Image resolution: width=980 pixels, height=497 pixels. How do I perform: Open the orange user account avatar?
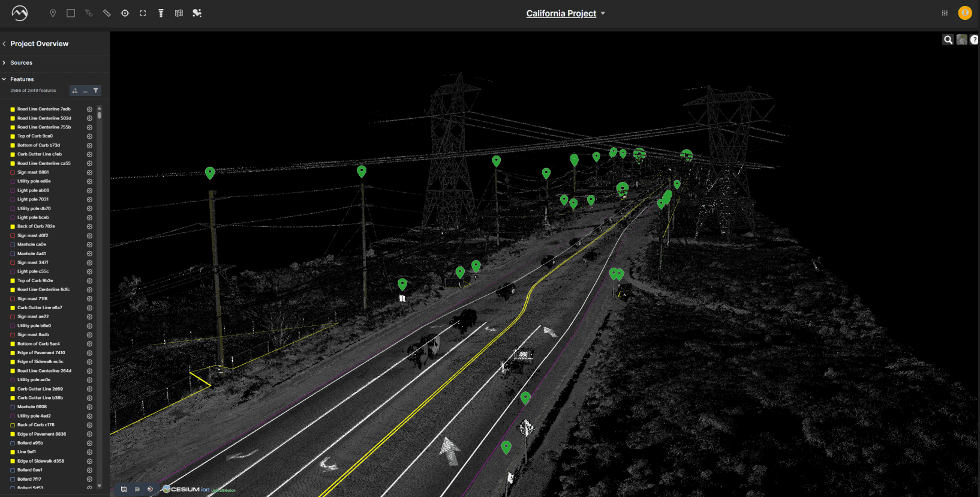point(965,13)
